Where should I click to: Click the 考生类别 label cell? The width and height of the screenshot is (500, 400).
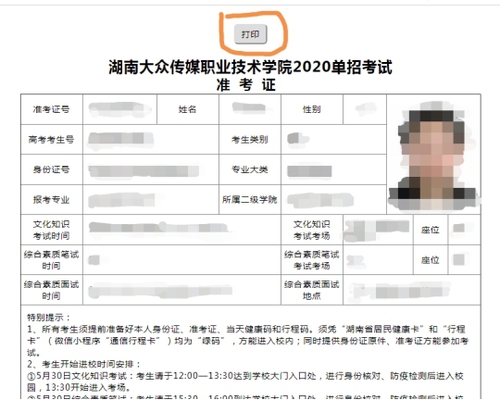(250, 139)
